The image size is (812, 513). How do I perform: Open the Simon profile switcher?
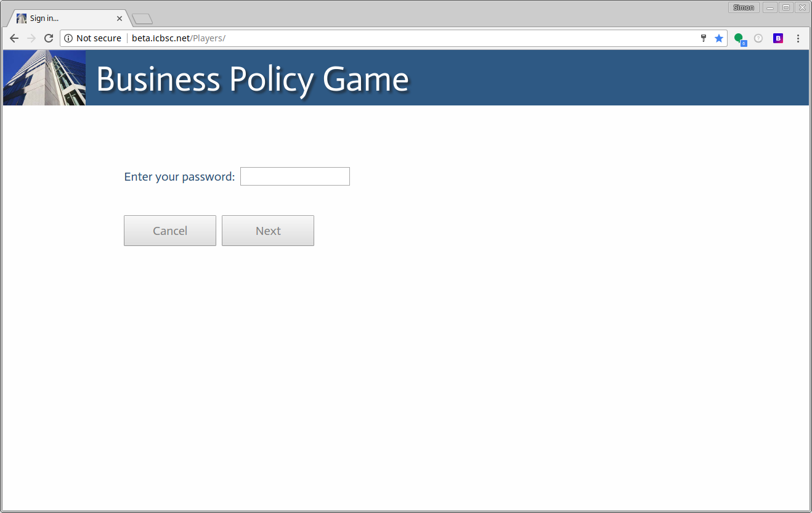pos(744,7)
